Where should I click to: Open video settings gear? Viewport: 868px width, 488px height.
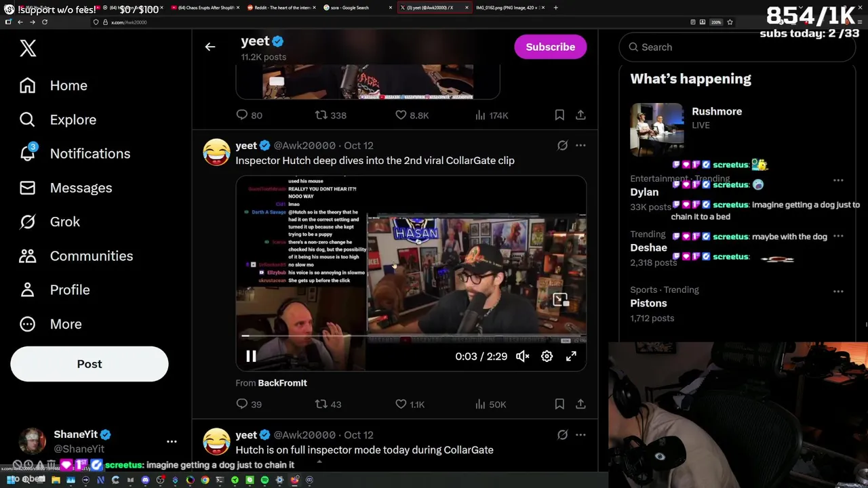[x=547, y=356]
